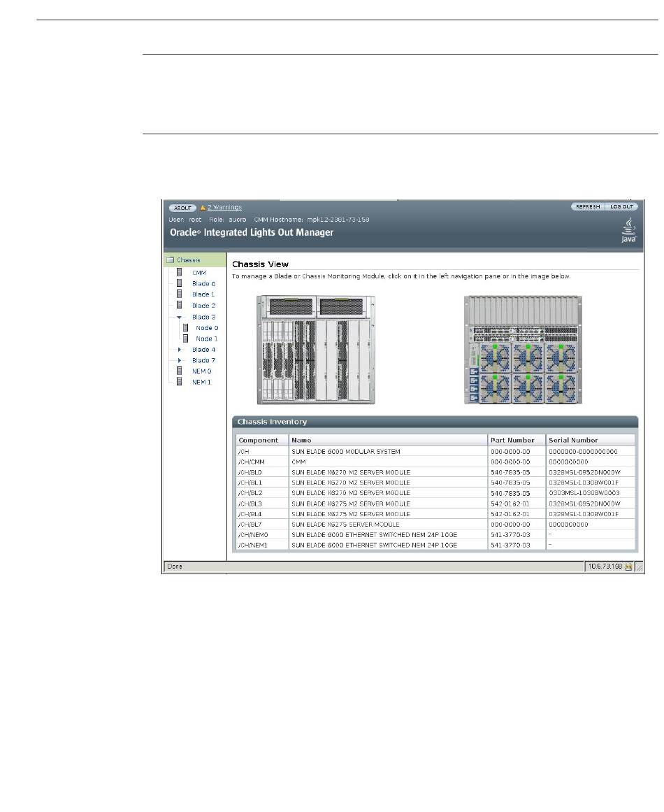The image size is (664, 812).
Task: Click the NEM 1 module icon
Action: tap(180, 382)
